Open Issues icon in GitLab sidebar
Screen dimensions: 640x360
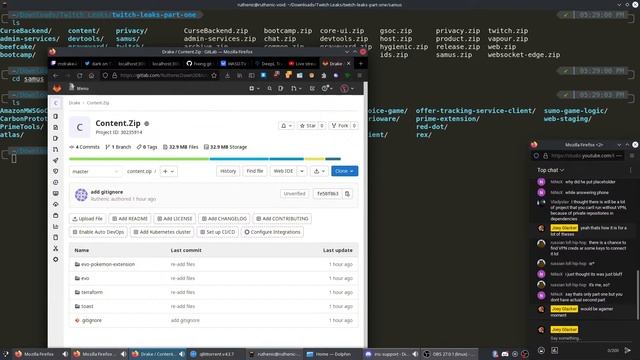pos(56,138)
